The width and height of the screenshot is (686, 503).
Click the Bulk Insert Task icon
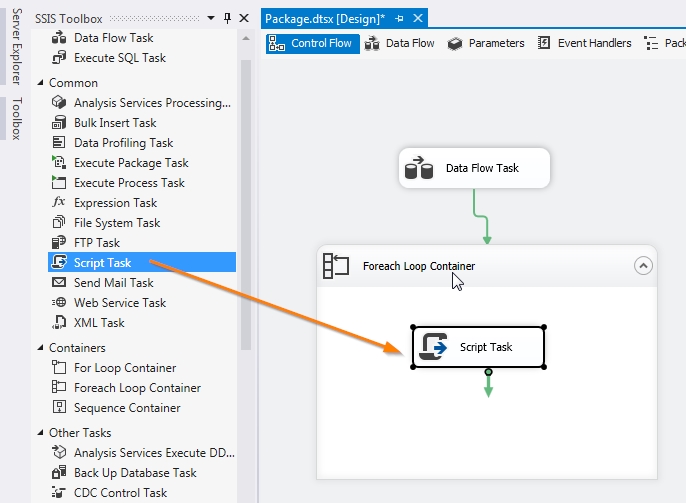click(59, 122)
